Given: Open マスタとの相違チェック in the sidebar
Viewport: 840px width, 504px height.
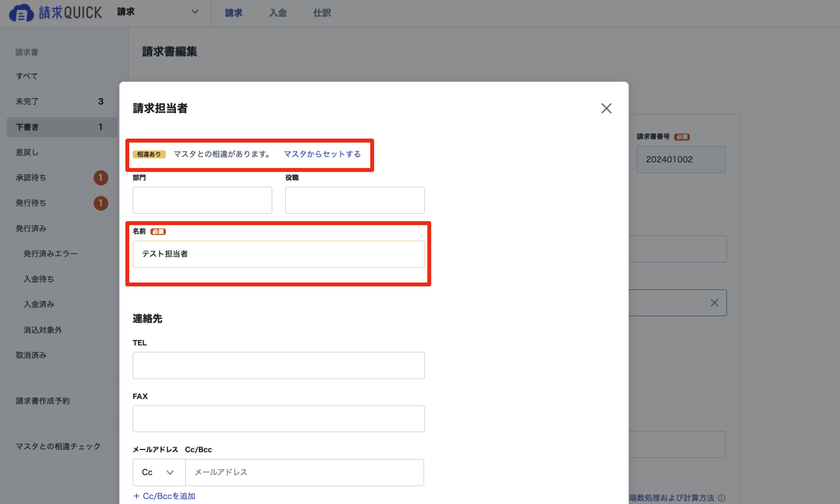Looking at the screenshot, I should click(x=58, y=446).
